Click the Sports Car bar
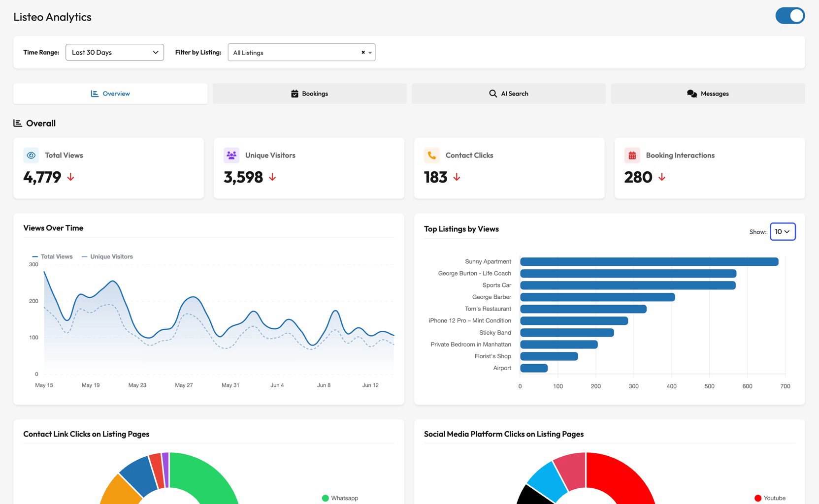The height and width of the screenshot is (504, 819). 628,285
